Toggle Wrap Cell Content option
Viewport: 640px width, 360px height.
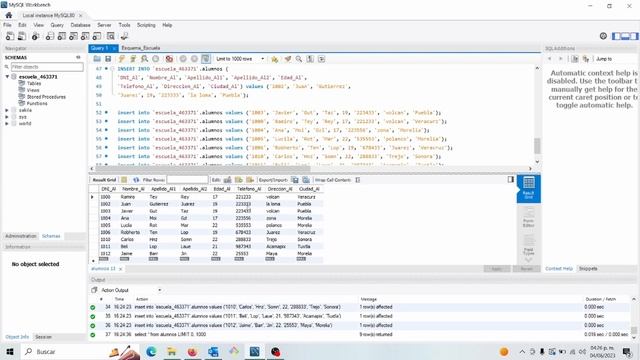click(x=358, y=180)
